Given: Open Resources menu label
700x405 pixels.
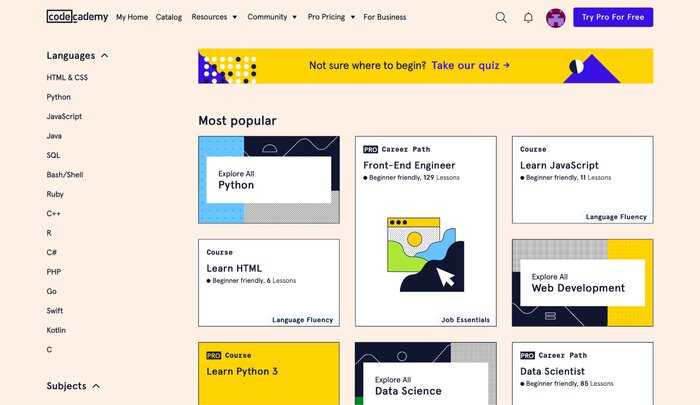Looking at the screenshot, I should (209, 17).
